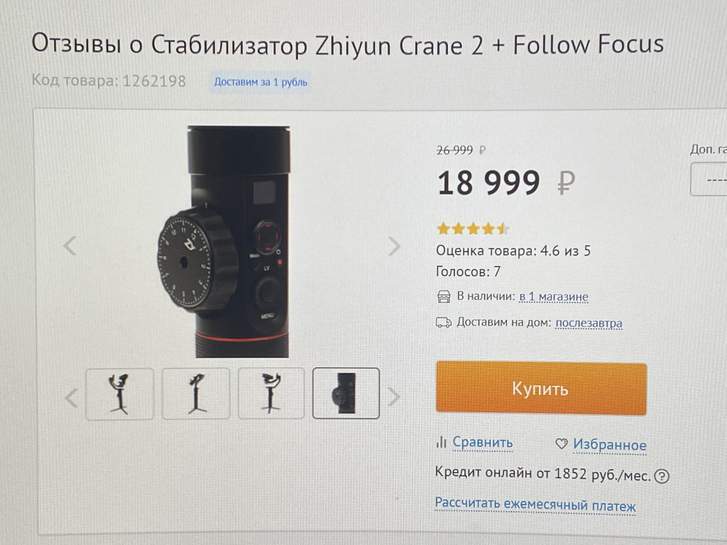Screen dimensions: 727x545
Task: Click the orange Купить button
Action: pyautogui.click(x=541, y=388)
